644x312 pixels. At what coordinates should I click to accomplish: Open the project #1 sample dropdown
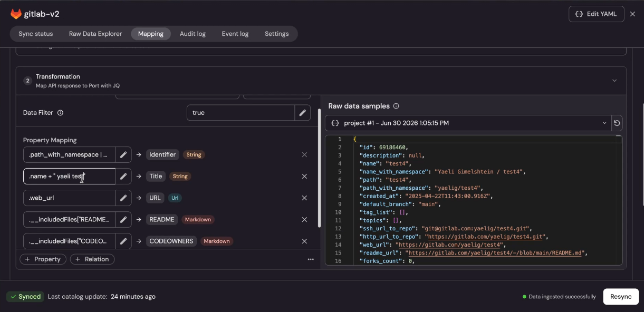[x=468, y=123]
